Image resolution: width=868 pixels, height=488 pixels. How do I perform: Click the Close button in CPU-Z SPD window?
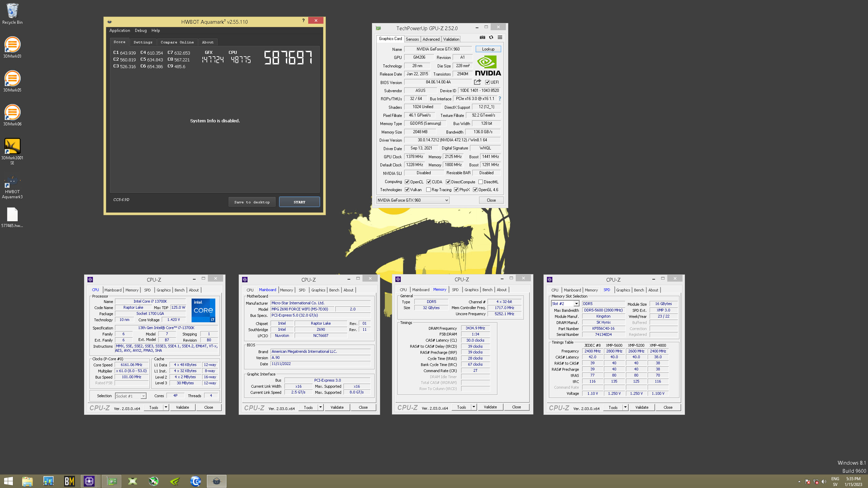(x=668, y=407)
